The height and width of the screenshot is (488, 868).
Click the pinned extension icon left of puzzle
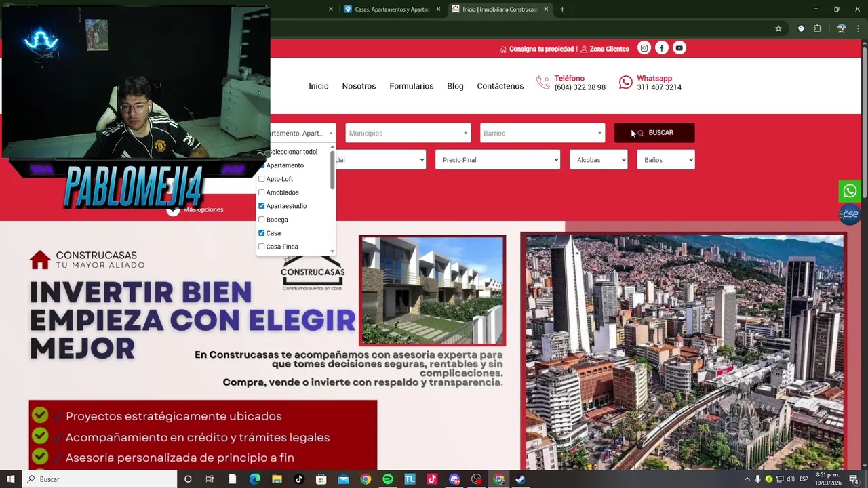tap(801, 28)
